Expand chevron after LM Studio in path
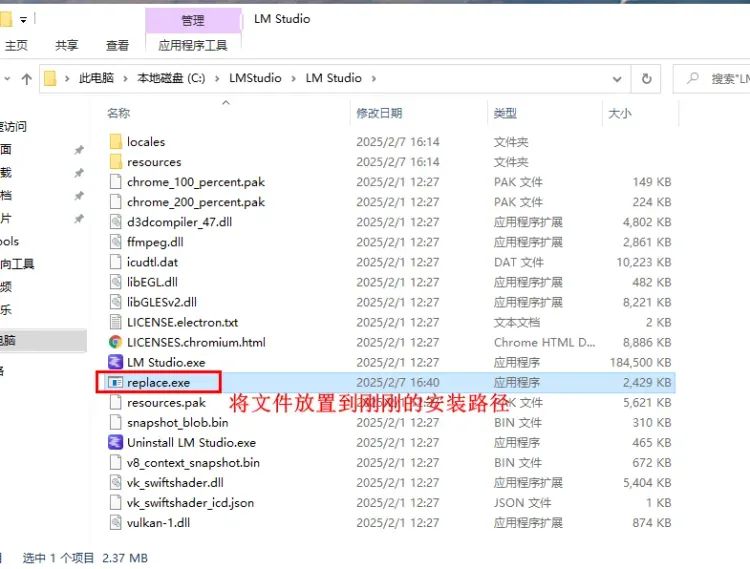The height and width of the screenshot is (569, 750). coord(374,78)
